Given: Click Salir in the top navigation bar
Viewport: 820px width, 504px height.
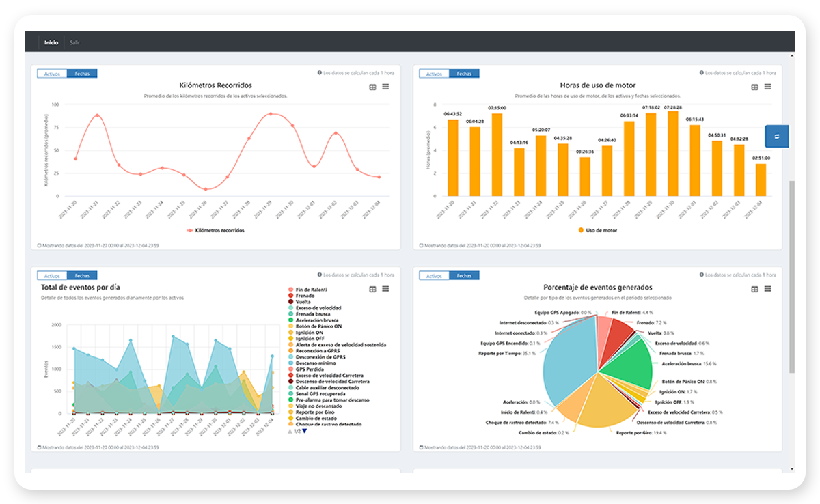Looking at the screenshot, I should point(74,42).
